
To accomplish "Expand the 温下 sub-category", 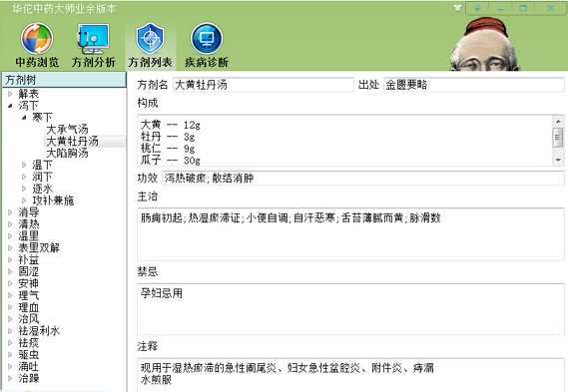I will tap(24, 165).
